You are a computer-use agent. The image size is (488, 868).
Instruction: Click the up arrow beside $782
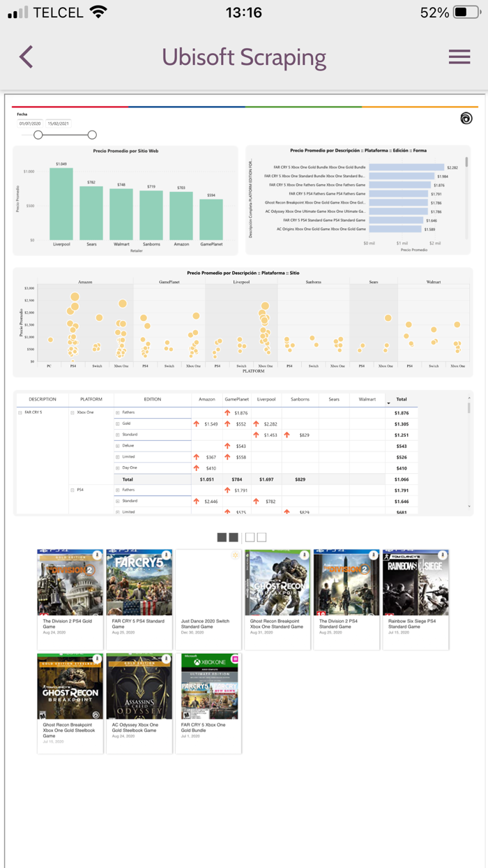tap(257, 502)
